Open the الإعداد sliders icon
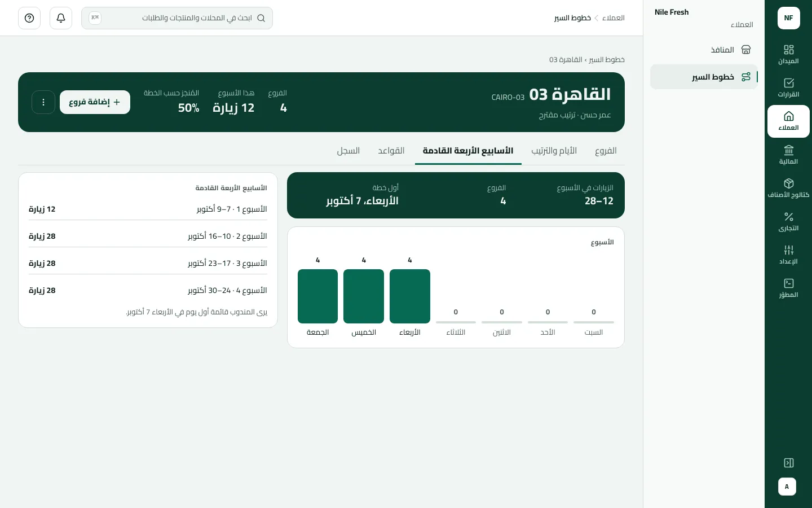Viewport: 812px width, 508px height. point(788,250)
